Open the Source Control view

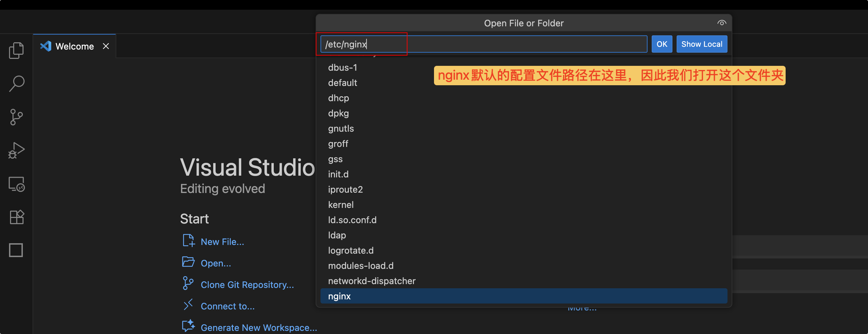point(16,117)
